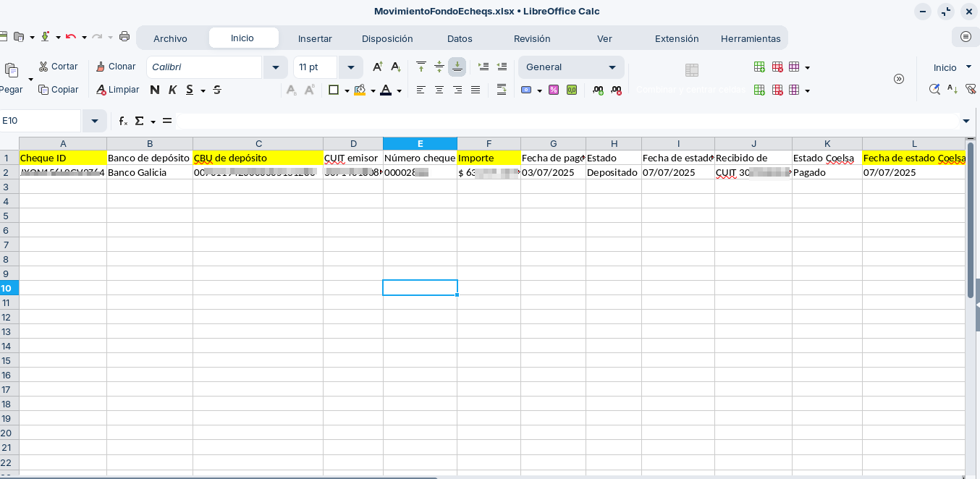Image resolution: width=980 pixels, height=479 pixels.
Task: Toggle italic formatting (K button)
Action: tap(172, 90)
